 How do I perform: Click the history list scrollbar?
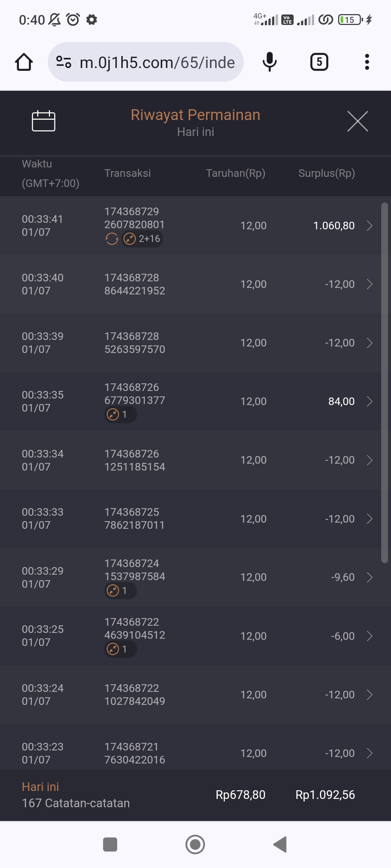(384, 383)
